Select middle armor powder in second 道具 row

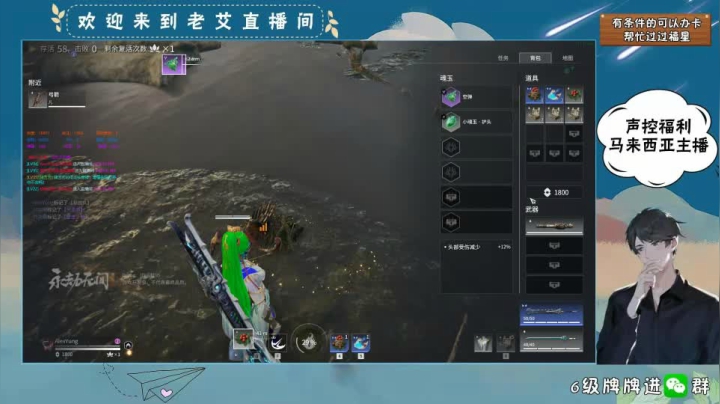pyautogui.click(x=554, y=114)
